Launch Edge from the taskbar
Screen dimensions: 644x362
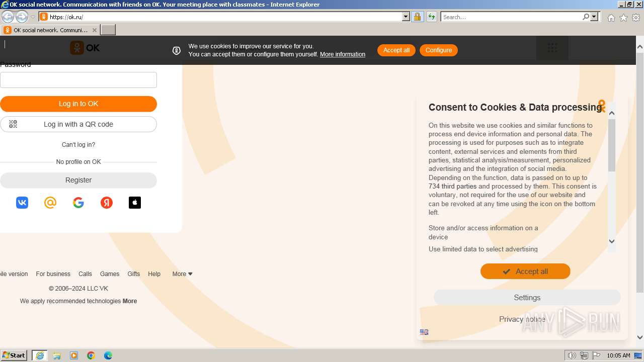pyautogui.click(x=108, y=355)
